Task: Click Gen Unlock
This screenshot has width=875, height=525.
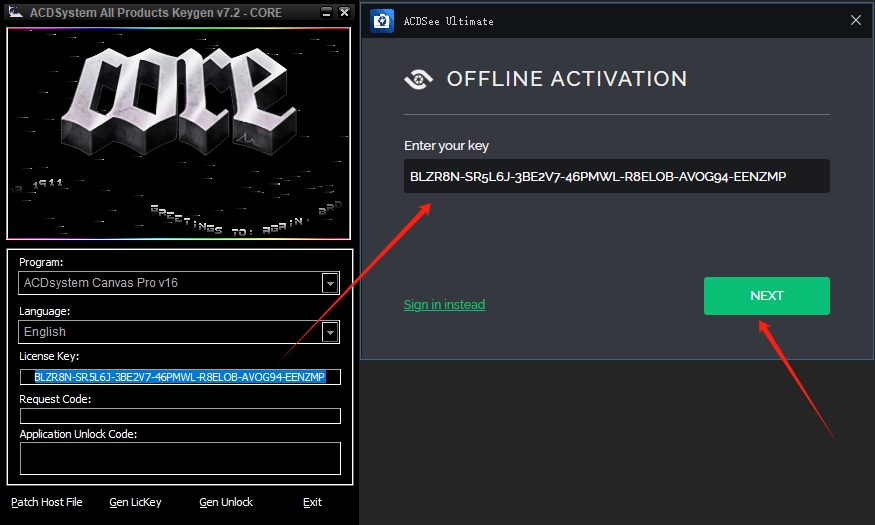Action: [x=226, y=502]
